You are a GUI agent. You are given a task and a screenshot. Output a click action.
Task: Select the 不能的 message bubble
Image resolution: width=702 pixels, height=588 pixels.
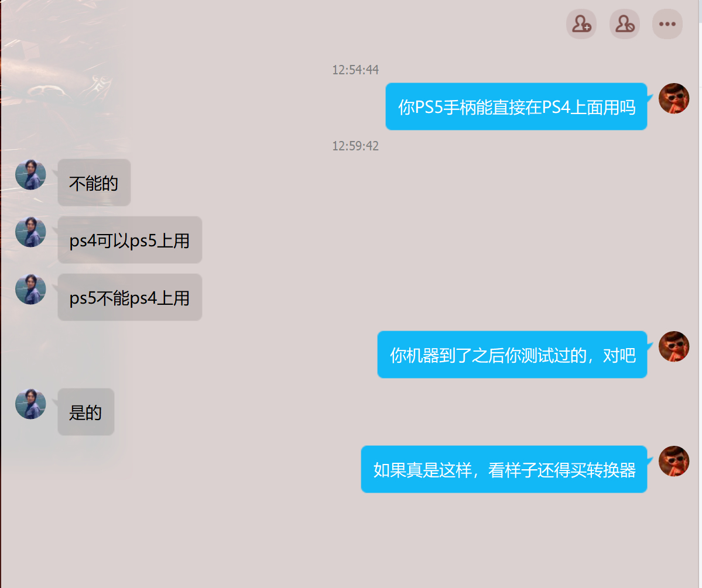94,183
